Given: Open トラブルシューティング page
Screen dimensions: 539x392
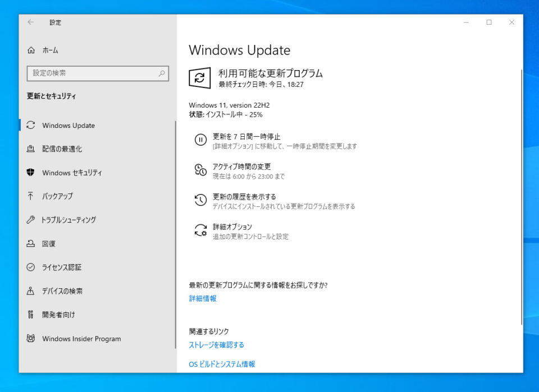Looking at the screenshot, I should (x=97, y=220).
